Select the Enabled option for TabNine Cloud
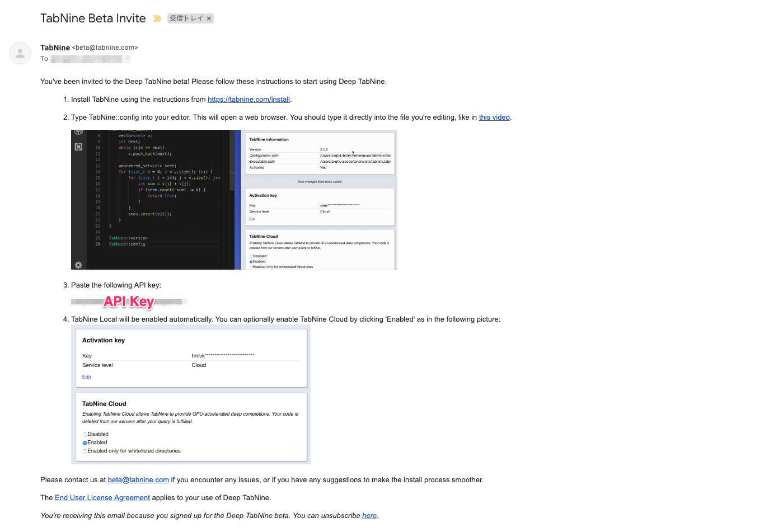The image size is (778, 532). click(x=85, y=442)
